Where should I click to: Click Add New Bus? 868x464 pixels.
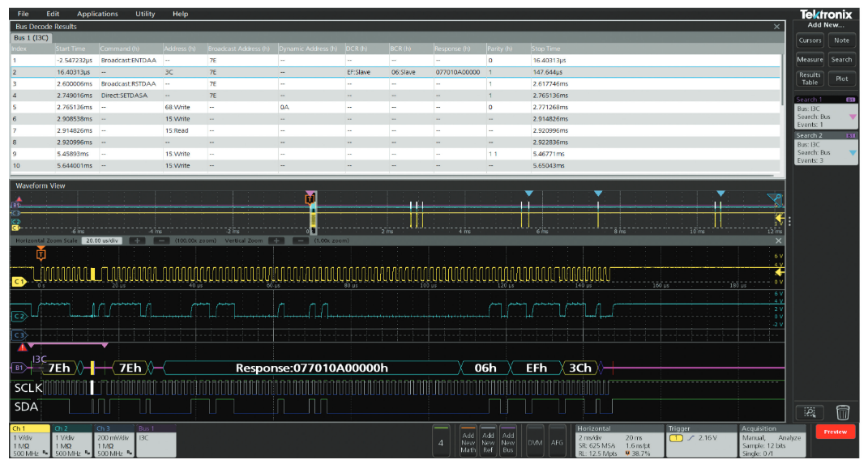(x=507, y=441)
